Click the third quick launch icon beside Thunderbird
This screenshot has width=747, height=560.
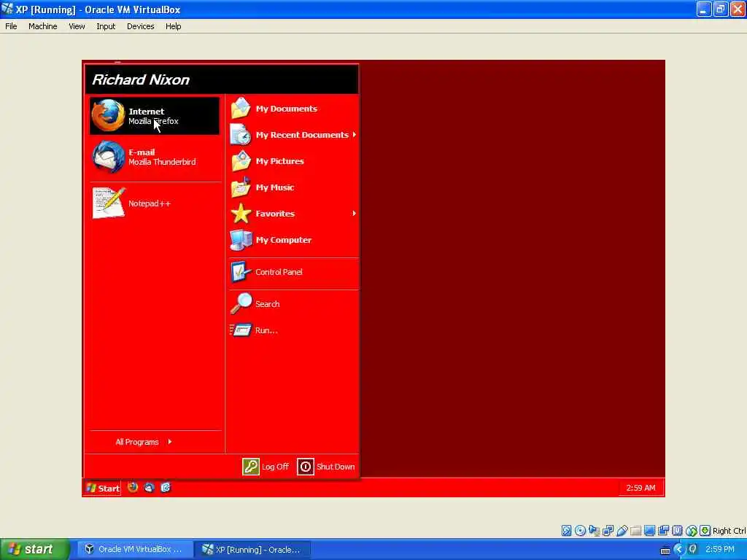[x=166, y=487]
